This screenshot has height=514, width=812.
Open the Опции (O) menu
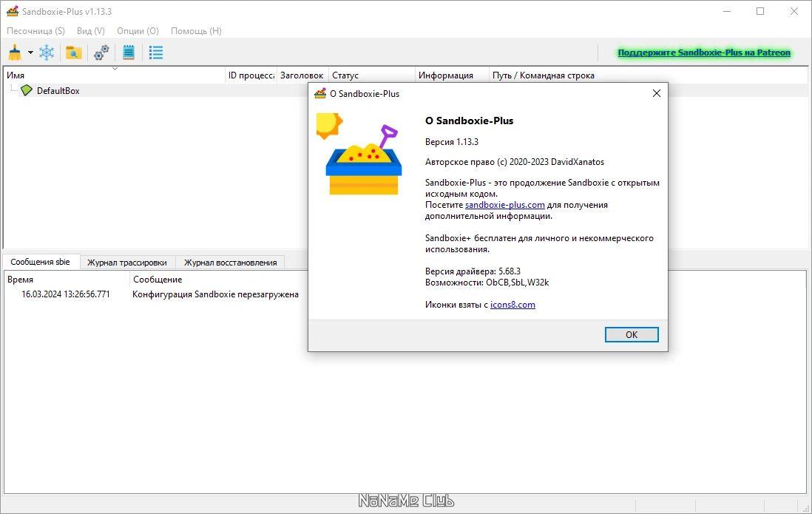click(x=138, y=30)
